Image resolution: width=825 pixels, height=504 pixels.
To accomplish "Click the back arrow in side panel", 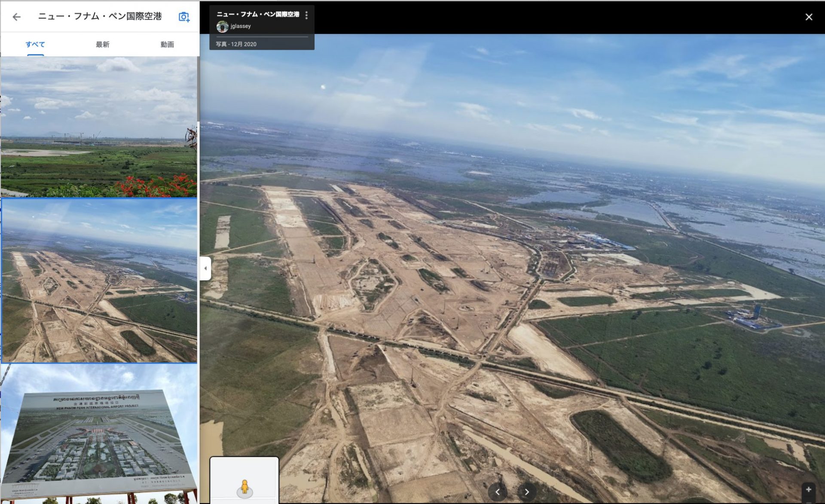I will (x=16, y=17).
